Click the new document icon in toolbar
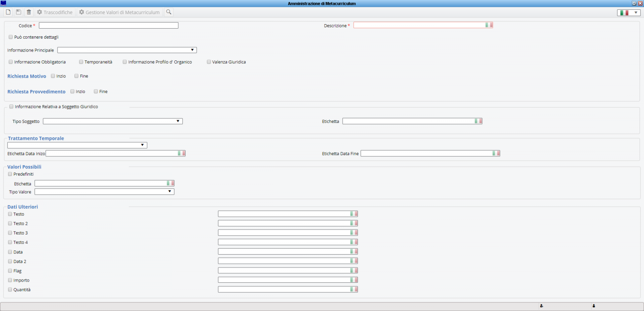Image resolution: width=644 pixels, height=311 pixels. [x=8, y=12]
